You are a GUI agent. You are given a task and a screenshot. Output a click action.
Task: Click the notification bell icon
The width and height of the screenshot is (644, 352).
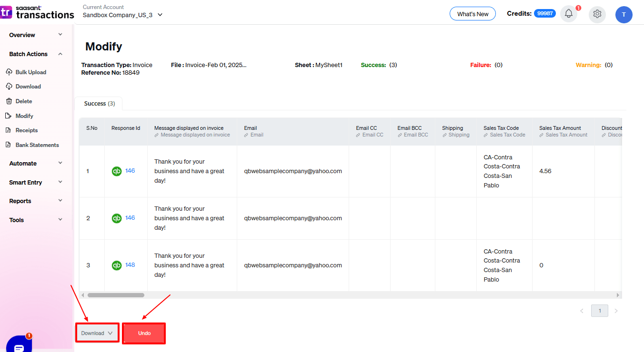[568, 14]
